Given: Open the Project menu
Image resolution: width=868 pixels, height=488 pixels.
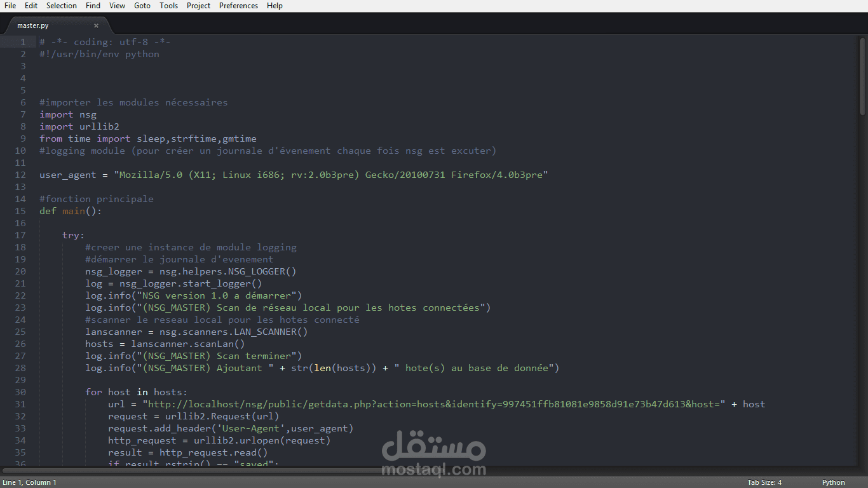Looking at the screenshot, I should [x=198, y=6].
